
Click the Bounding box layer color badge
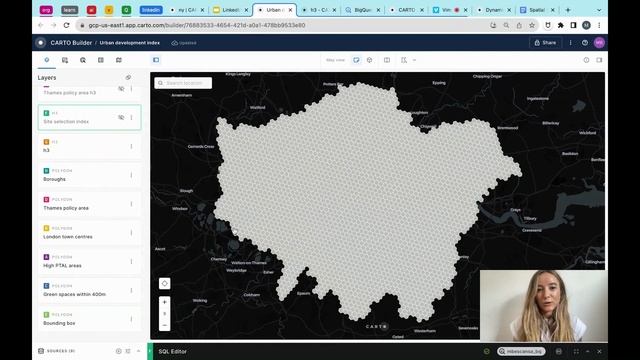pos(46,315)
